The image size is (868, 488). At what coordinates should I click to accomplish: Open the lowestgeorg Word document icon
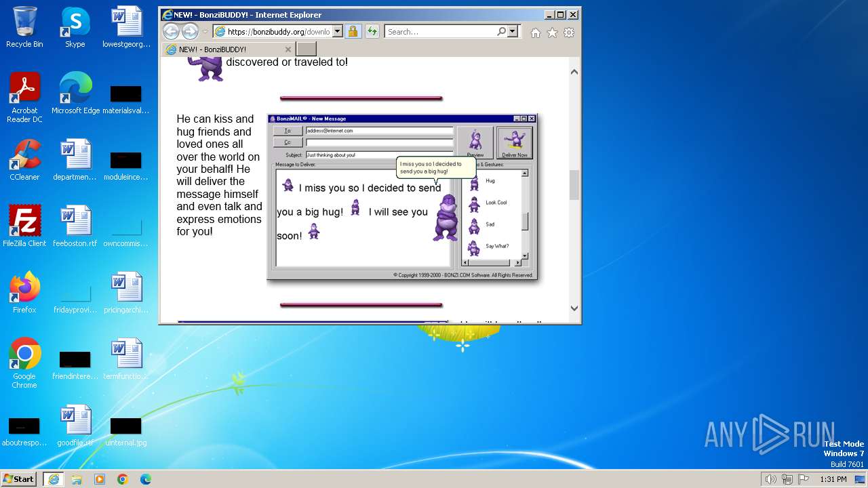126,27
